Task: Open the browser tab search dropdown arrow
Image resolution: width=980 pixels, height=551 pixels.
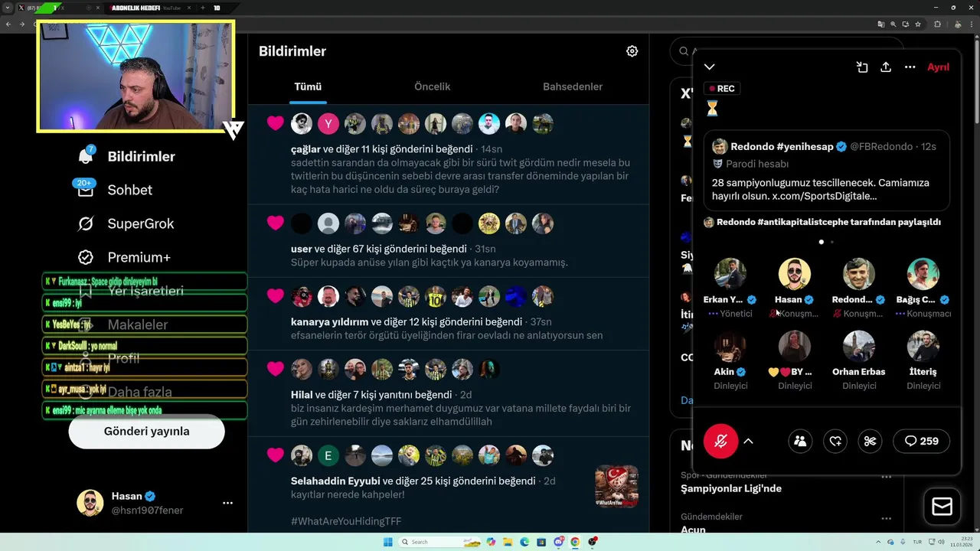Action: [x=8, y=8]
